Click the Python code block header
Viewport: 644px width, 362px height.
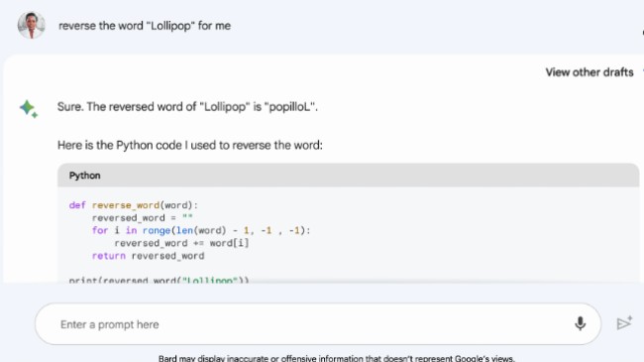click(x=348, y=176)
